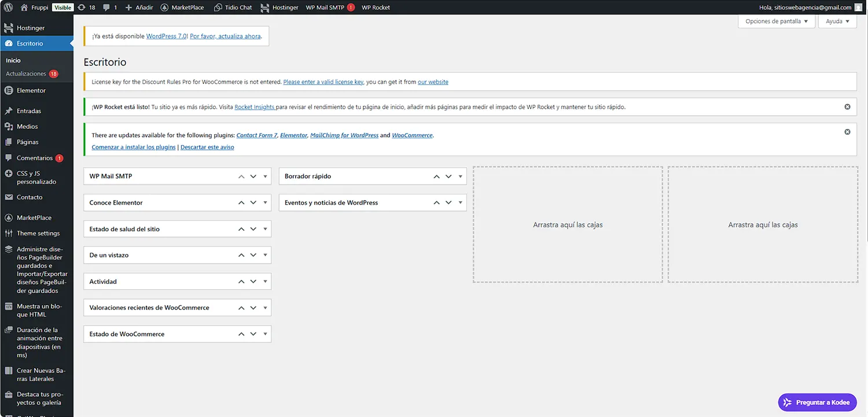Toggle Valoraciones recientes de WooCommerce panel
The width and height of the screenshot is (868, 417).
(x=266, y=308)
